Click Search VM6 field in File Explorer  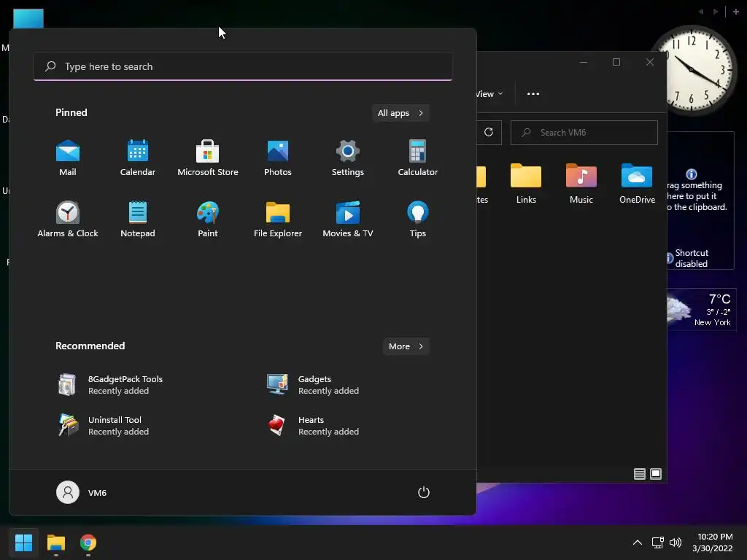coord(584,133)
